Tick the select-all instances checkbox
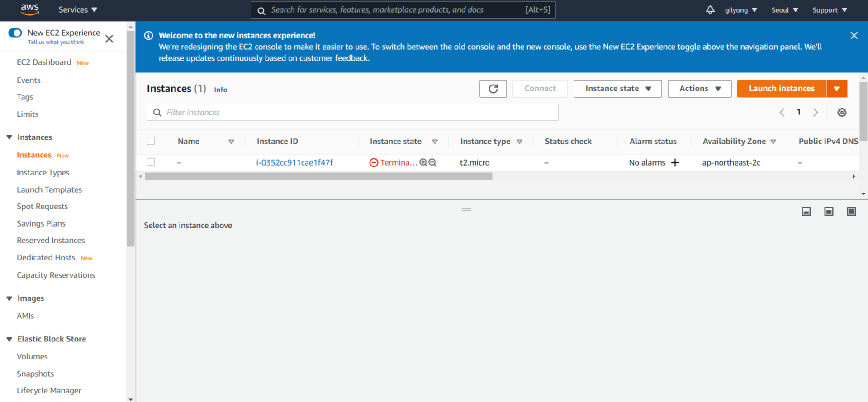Screen dimensions: 868x402 (x=151, y=141)
